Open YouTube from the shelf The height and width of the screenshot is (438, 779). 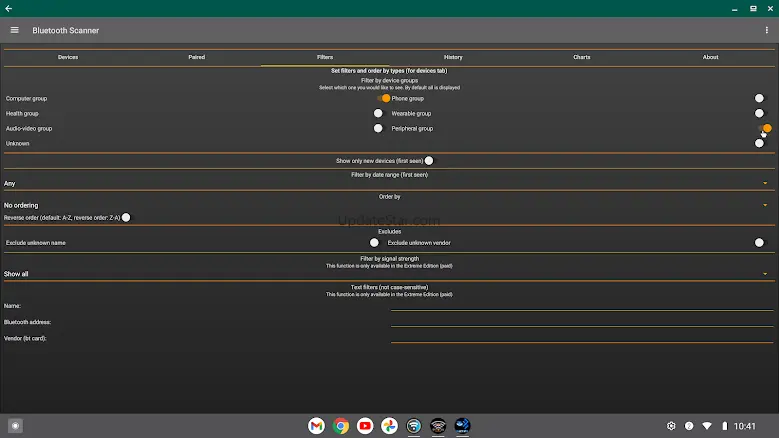tap(365, 426)
